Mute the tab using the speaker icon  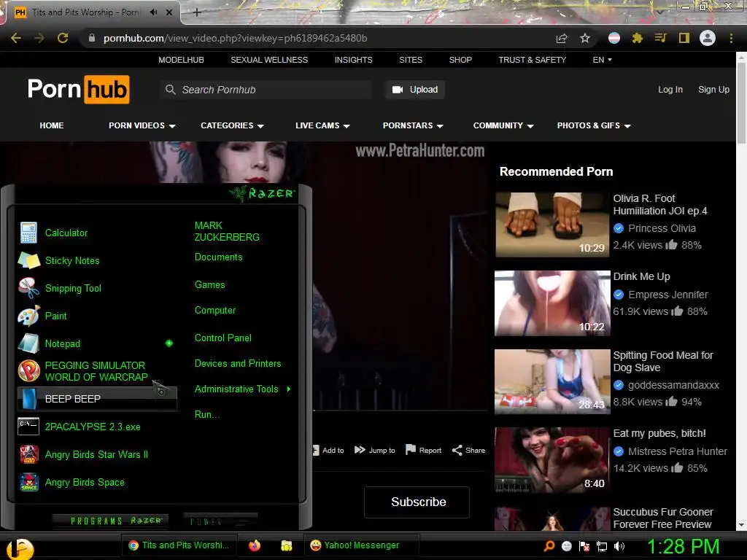153,12
